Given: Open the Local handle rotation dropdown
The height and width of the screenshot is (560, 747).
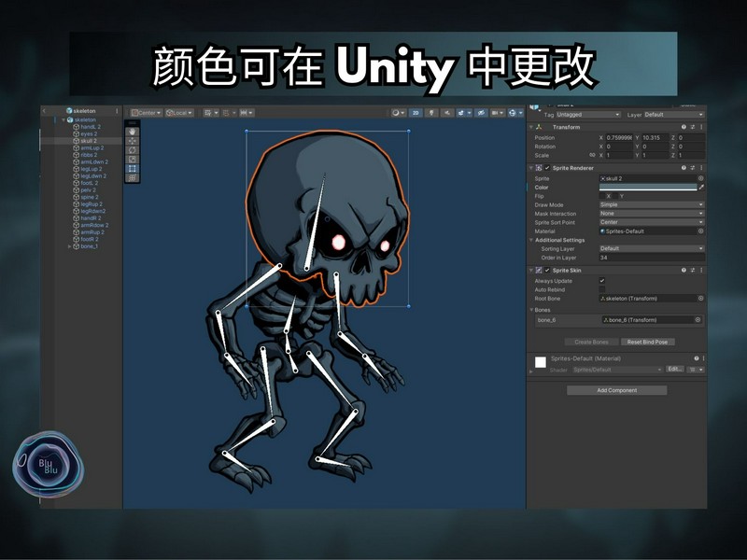Looking at the screenshot, I should pyautogui.click(x=179, y=113).
